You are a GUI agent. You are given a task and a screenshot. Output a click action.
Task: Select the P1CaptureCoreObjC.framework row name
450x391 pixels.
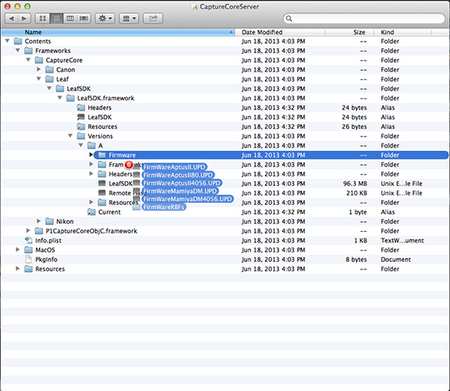91,231
